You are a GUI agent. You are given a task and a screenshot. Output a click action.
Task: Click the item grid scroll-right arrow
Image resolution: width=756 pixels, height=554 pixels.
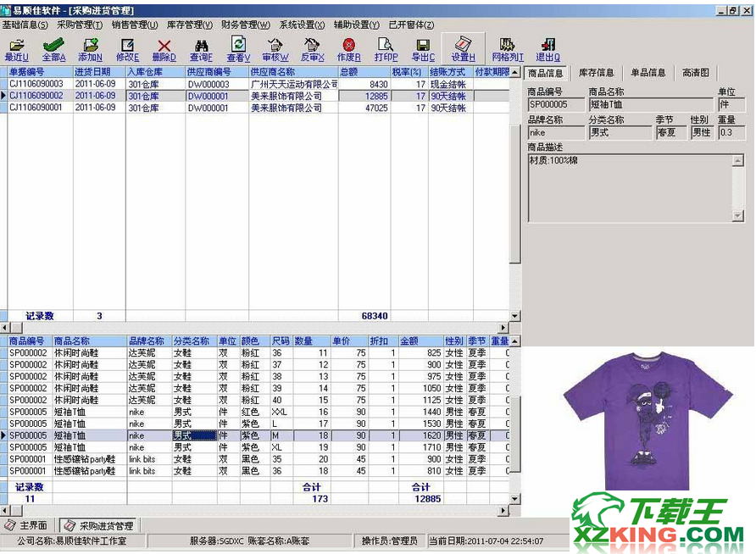503,510
